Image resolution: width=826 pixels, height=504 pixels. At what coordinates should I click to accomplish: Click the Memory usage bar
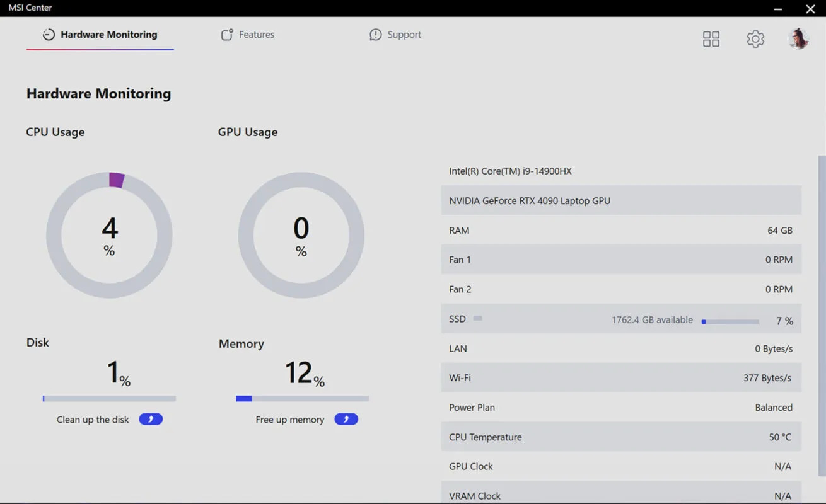pyautogui.click(x=302, y=398)
